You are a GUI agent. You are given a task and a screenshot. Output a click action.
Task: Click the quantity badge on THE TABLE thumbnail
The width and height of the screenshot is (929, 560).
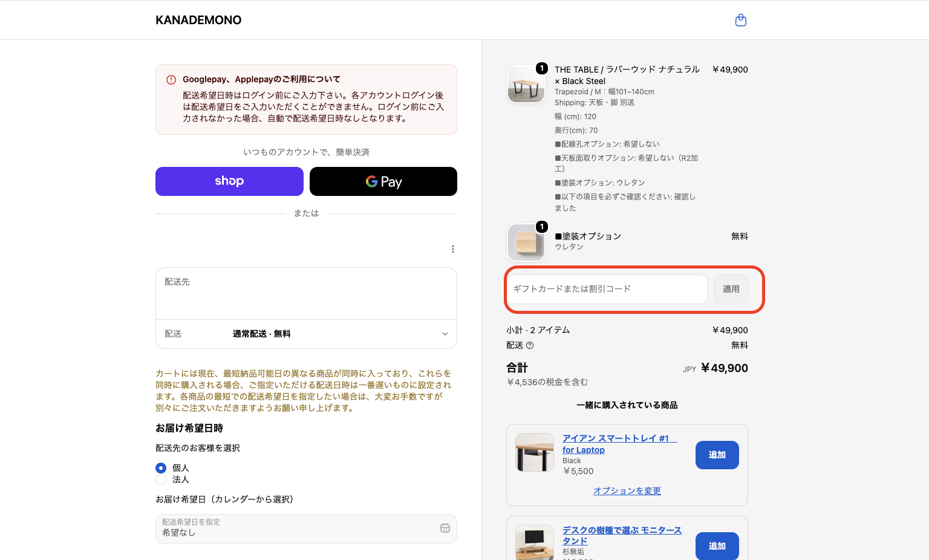[x=542, y=68]
